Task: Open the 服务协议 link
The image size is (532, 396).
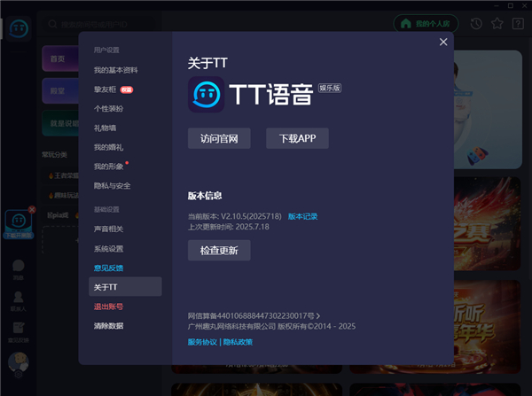Action: 202,341
